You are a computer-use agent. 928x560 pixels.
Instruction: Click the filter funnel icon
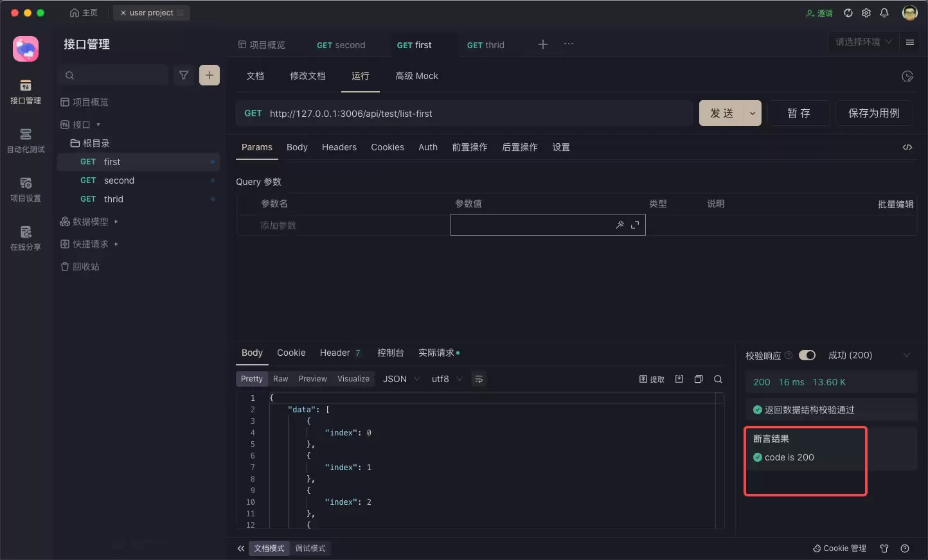[184, 75]
